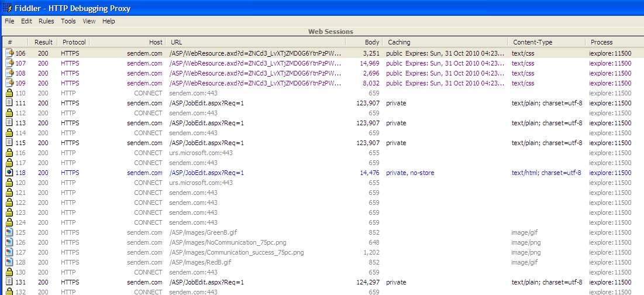Viewport: 644px width, 295px height.
Task: Select urs.microsoft.com:443 in session 120
Action: click(201, 183)
